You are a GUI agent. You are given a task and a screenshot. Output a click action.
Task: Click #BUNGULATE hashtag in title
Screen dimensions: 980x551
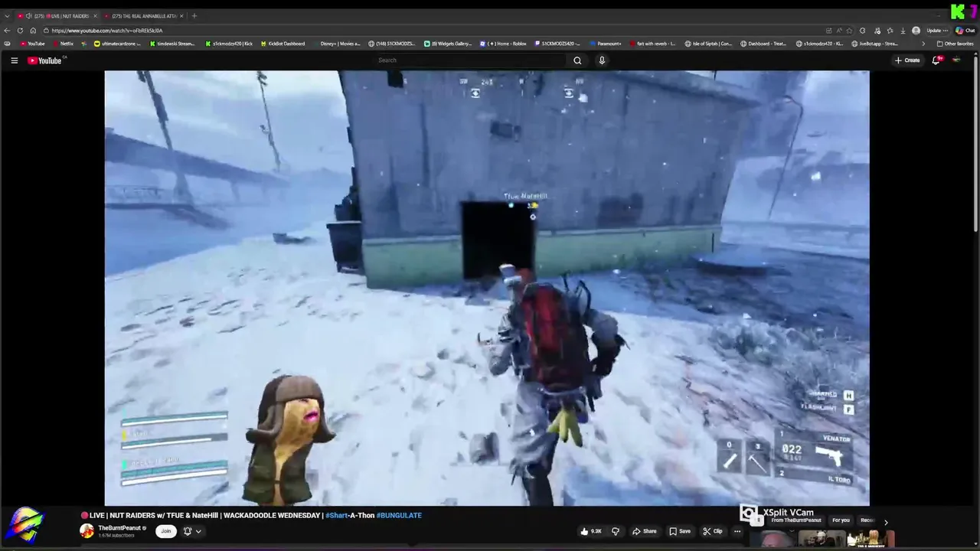[399, 515]
